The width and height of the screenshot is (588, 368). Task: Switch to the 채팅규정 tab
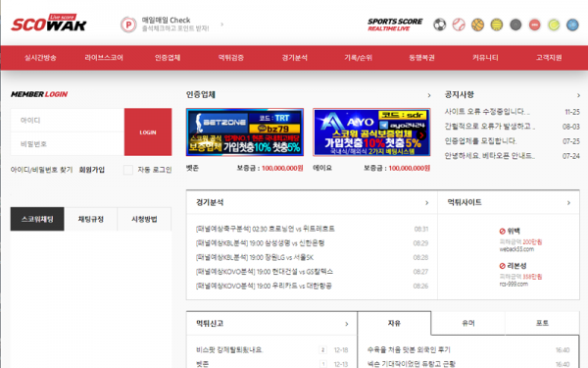91,219
